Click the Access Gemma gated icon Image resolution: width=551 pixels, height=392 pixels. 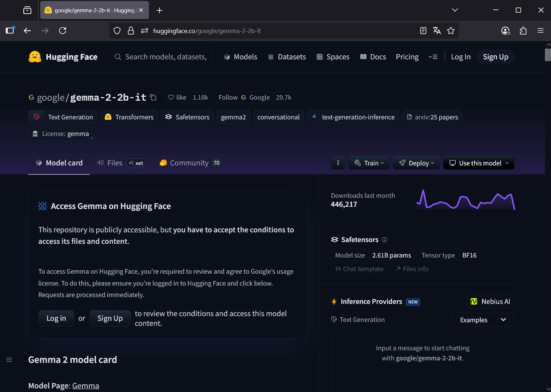tap(42, 206)
